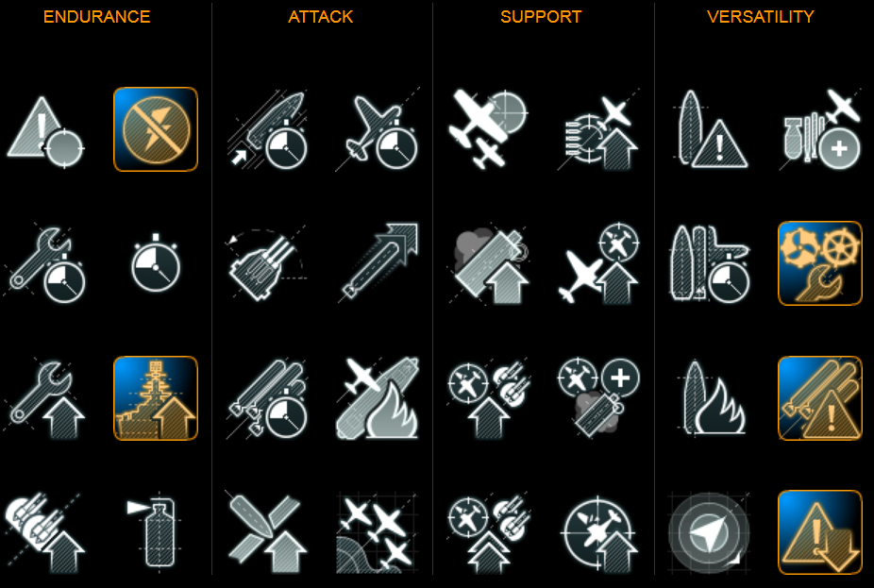Image resolution: width=874 pixels, height=588 pixels.
Task: Toggle the highlighted gears and wrench skill
Action: [820, 263]
